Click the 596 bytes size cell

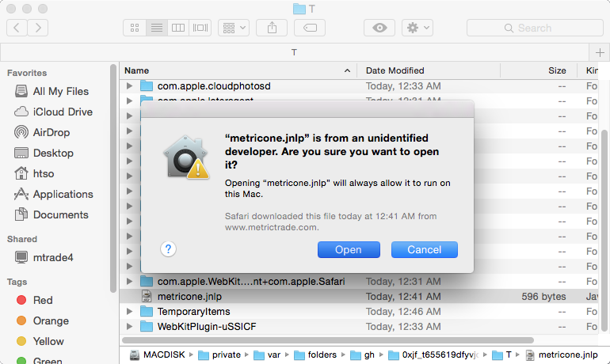pyautogui.click(x=543, y=297)
